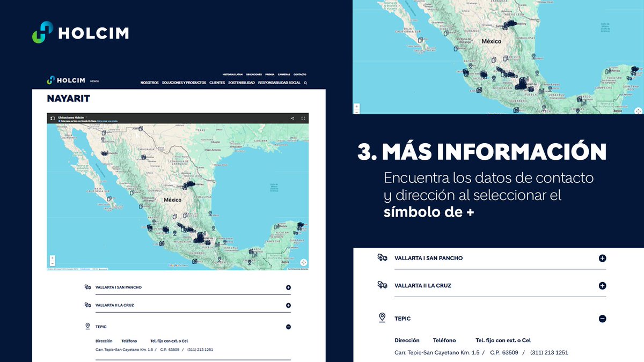Viewport: 644px width, 362px height.
Task: Click the Tepic-San Cayetano address in the enlarged close-up
Action: 437,352
